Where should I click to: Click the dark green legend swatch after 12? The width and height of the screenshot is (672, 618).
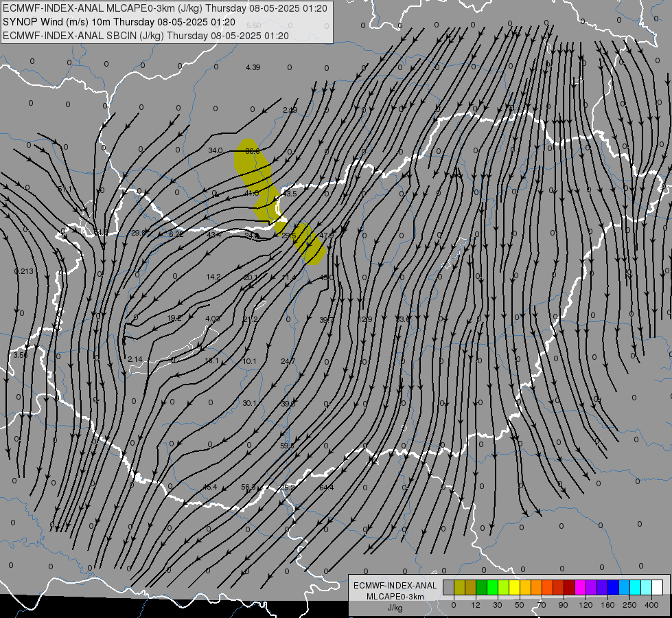coord(482,587)
